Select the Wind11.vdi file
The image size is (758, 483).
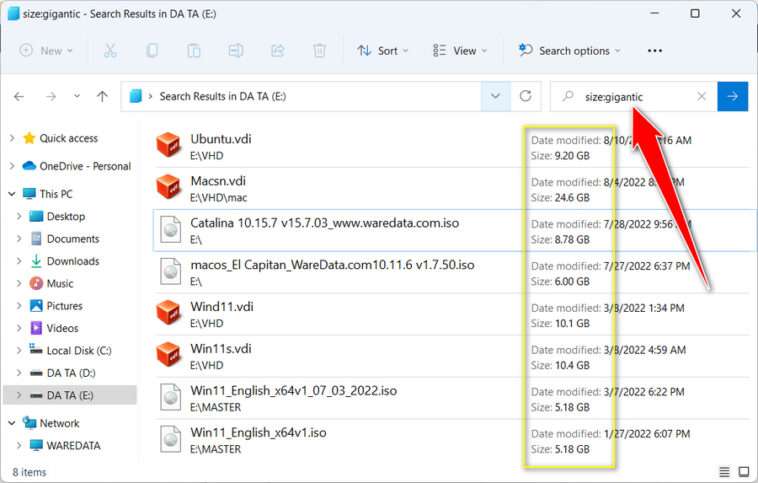[452, 314]
